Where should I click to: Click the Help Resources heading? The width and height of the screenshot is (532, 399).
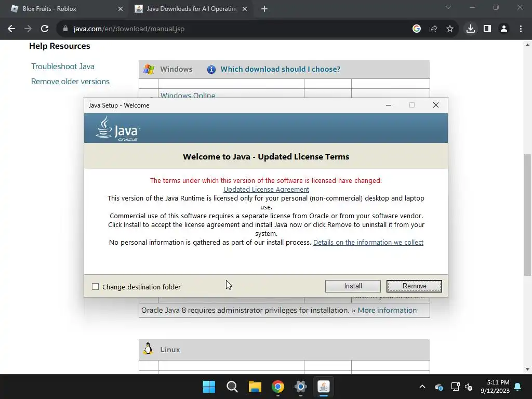pyautogui.click(x=60, y=46)
